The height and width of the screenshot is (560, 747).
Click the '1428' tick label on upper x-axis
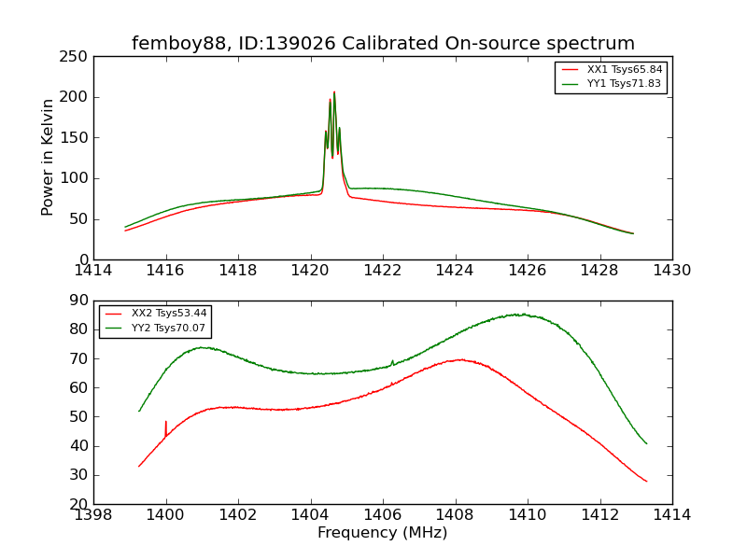[599, 271]
